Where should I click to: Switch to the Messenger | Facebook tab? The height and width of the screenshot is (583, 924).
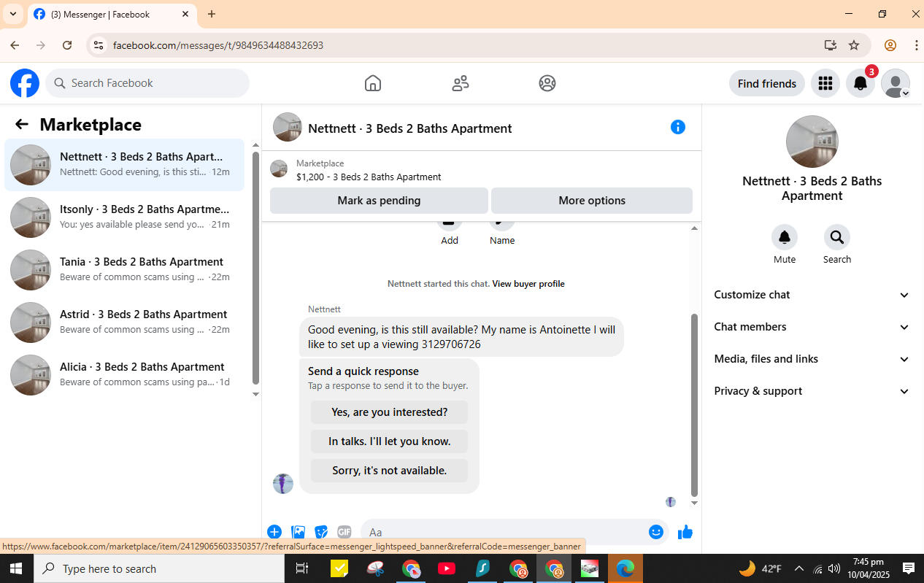click(x=112, y=14)
